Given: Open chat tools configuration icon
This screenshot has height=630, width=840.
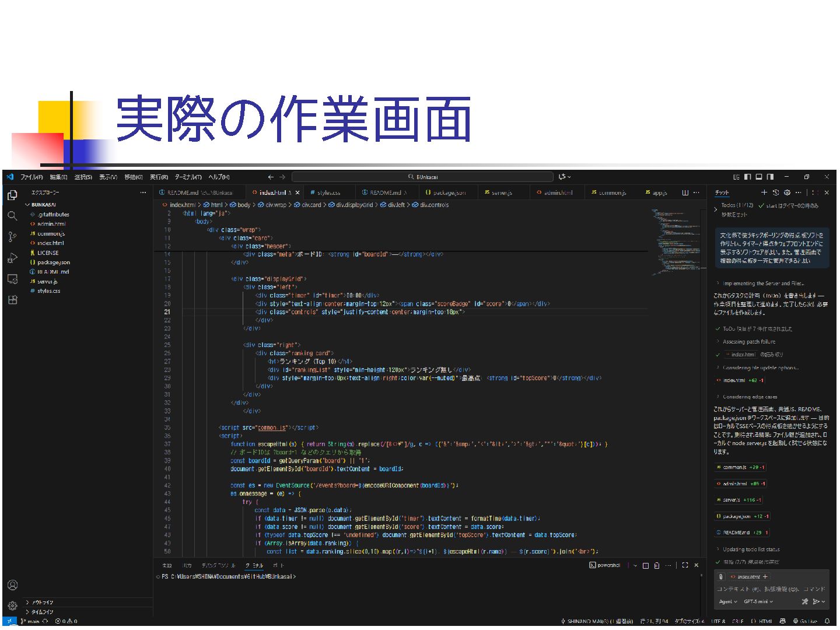Looking at the screenshot, I should coord(805,601).
